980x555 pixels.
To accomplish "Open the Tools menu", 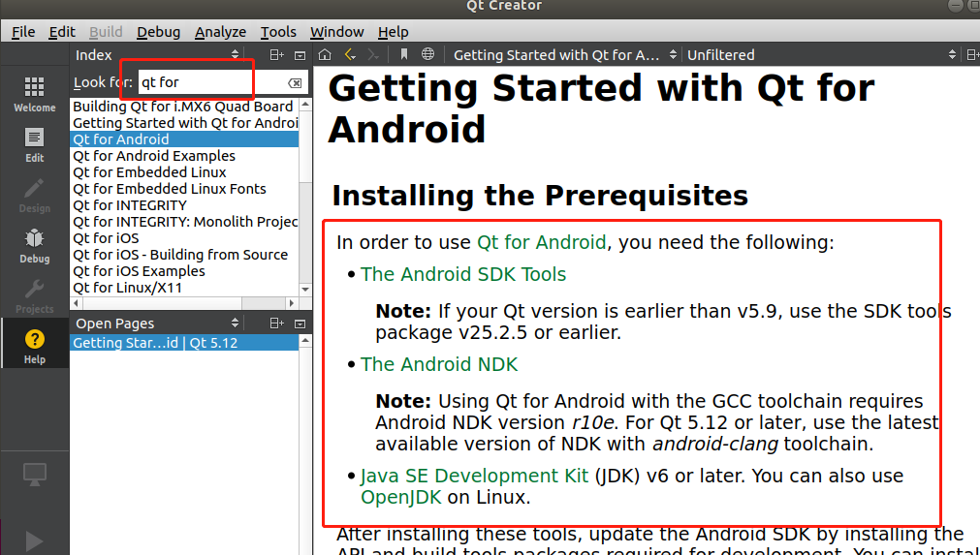I will click(x=278, y=32).
